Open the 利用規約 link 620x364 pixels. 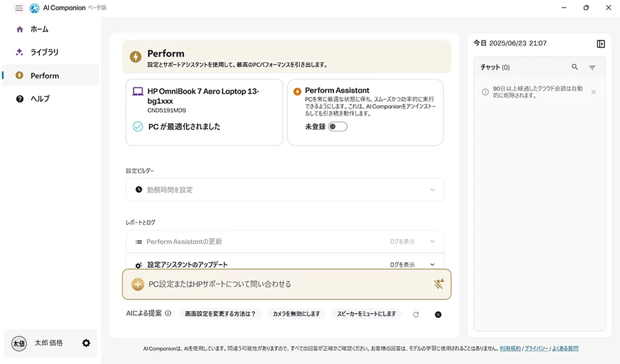[x=510, y=349]
